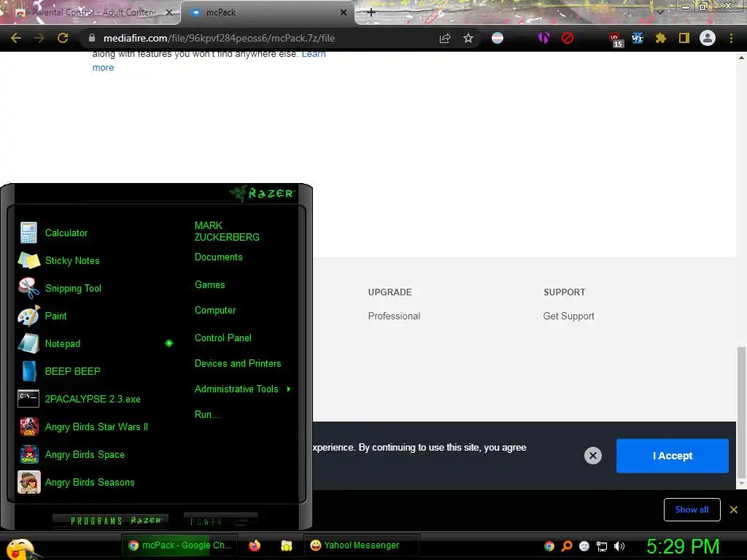This screenshot has width=747, height=560.
Task: Accept cookies with I Accept button
Action: (672, 456)
